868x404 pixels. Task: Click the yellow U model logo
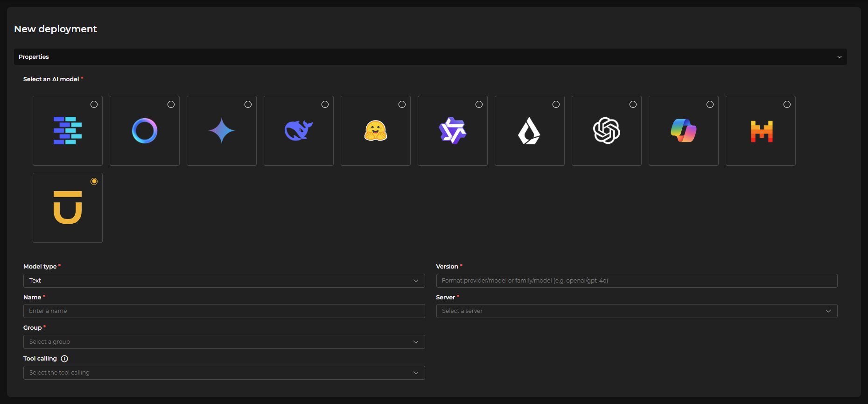click(x=68, y=208)
